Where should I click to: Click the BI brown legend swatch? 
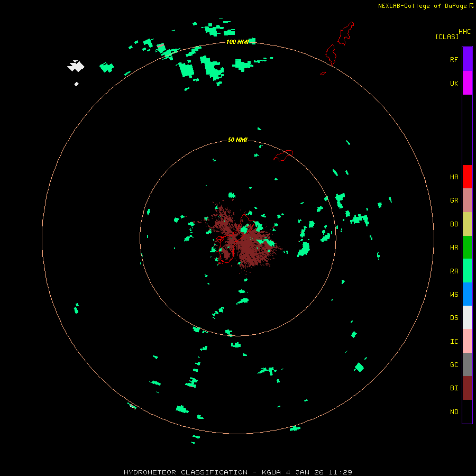pyautogui.click(x=467, y=388)
